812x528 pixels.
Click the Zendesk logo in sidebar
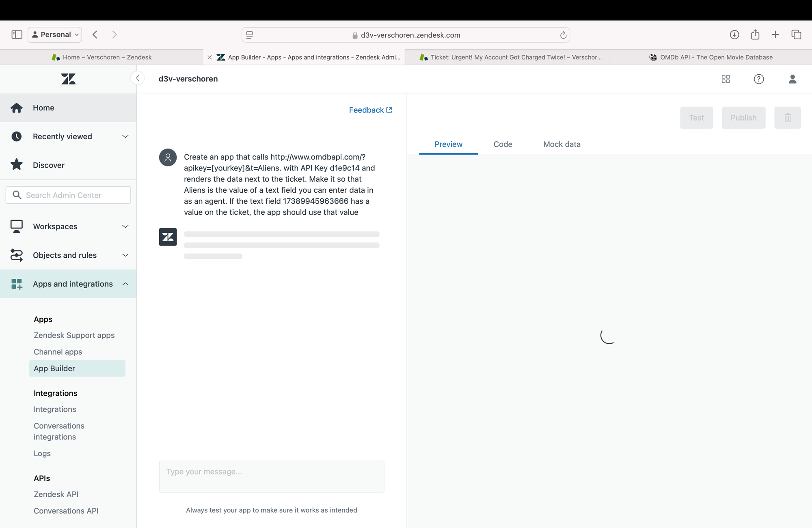(x=68, y=79)
